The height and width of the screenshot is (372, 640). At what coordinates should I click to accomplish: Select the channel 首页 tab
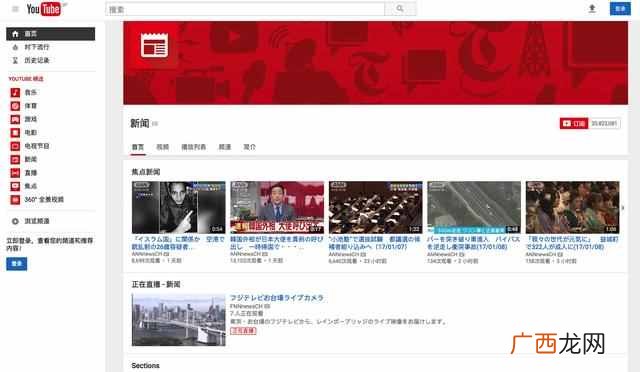coord(138,147)
